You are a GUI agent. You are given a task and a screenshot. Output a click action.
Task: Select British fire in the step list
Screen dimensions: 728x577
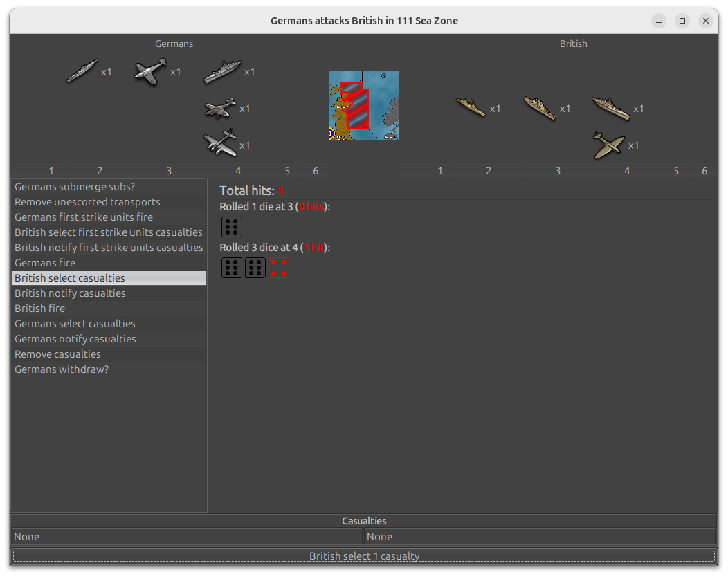[40, 309]
